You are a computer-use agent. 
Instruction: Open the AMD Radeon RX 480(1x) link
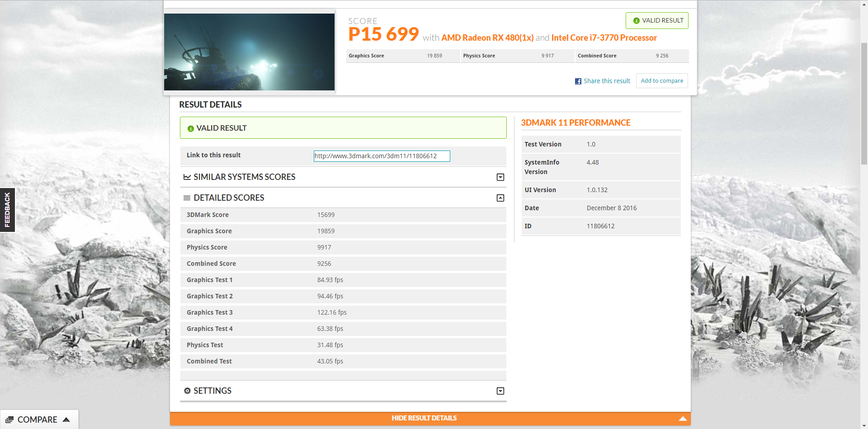coord(487,38)
